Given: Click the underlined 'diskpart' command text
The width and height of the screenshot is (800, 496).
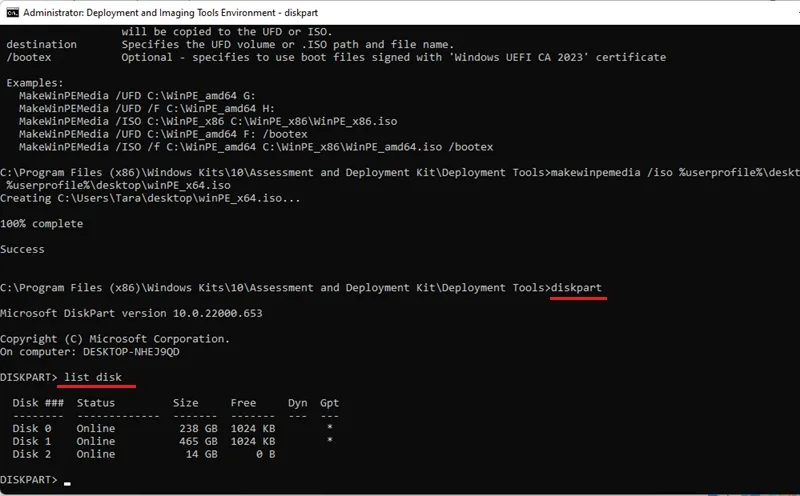Looking at the screenshot, I should [577, 288].
